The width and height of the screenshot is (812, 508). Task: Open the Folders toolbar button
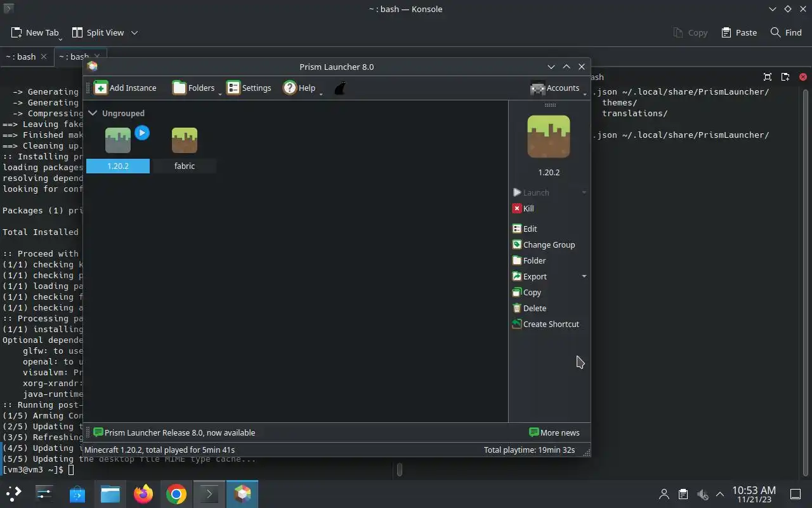194,88
